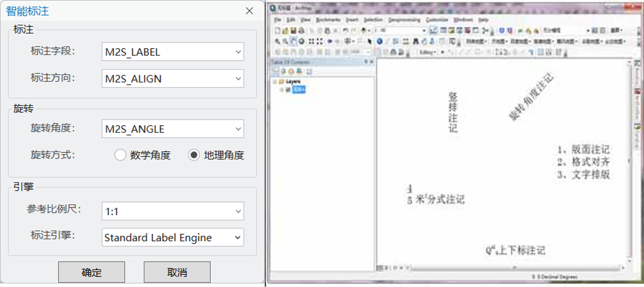Close the 智能标注 dialog
The image size is (644, 287).
click(x=249, y=11)
